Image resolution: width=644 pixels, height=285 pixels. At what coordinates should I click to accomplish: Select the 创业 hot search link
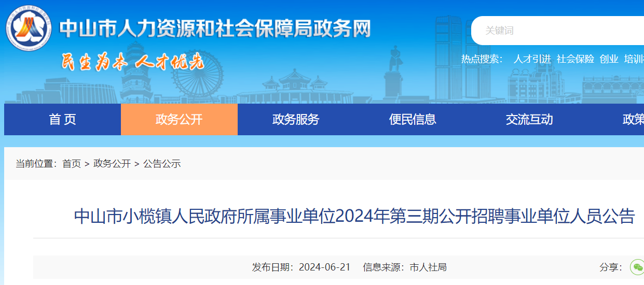[x=609, y=59]
